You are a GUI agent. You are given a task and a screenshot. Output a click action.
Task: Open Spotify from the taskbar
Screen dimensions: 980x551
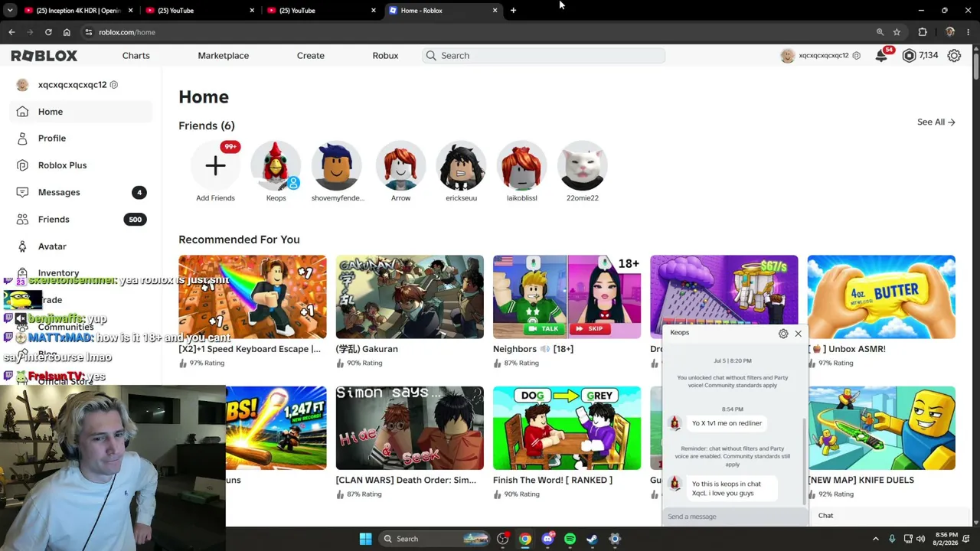[x=570, y=539]
